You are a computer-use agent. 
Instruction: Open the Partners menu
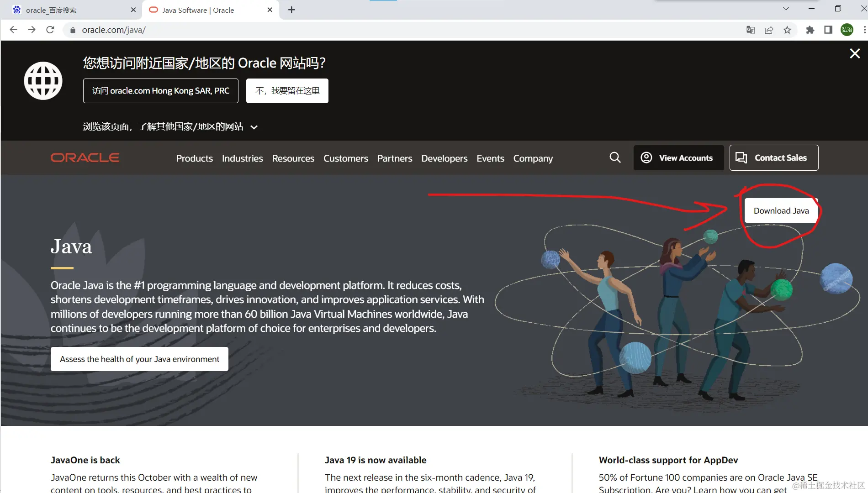click(x=395, y=158)
